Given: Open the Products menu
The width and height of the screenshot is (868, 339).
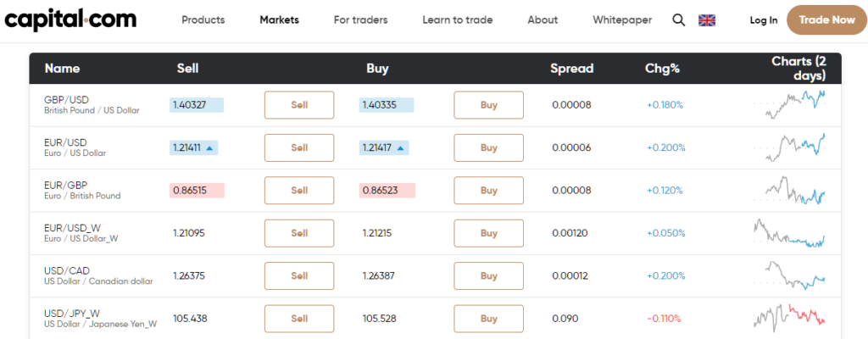Looking at the screenshot, I should click(x=203, y=20).
